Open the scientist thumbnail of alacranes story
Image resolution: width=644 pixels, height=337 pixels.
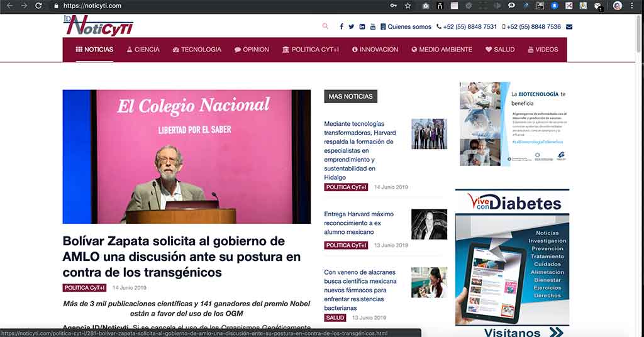429,282
